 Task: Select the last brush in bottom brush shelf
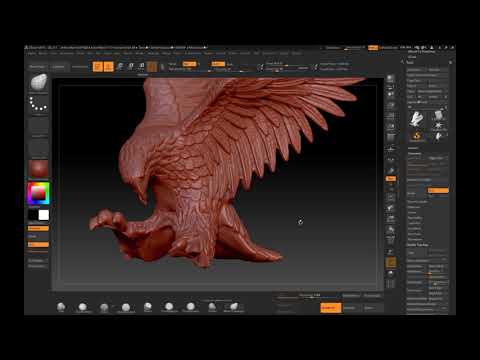tap(234, 306)
